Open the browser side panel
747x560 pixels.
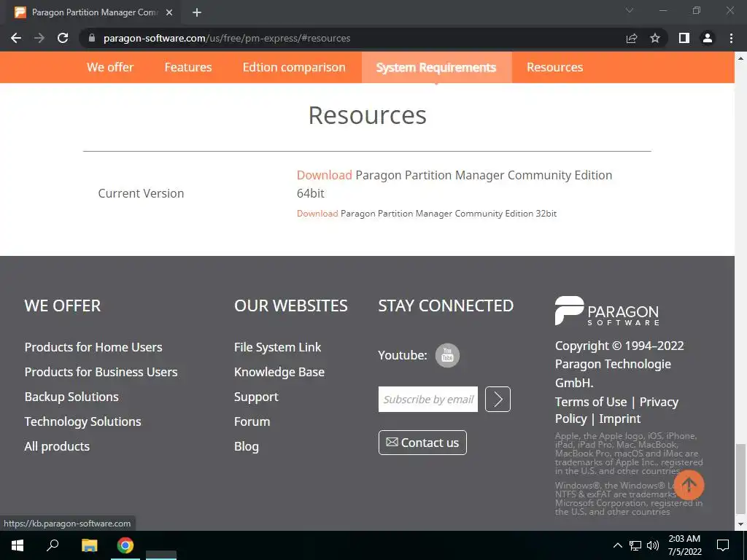pos(684,38)
